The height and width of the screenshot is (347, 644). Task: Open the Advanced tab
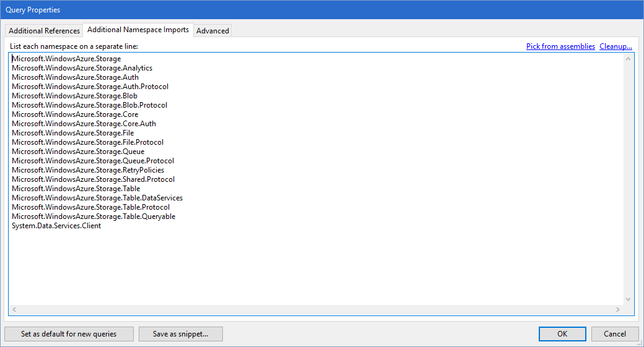pos(212,31)
